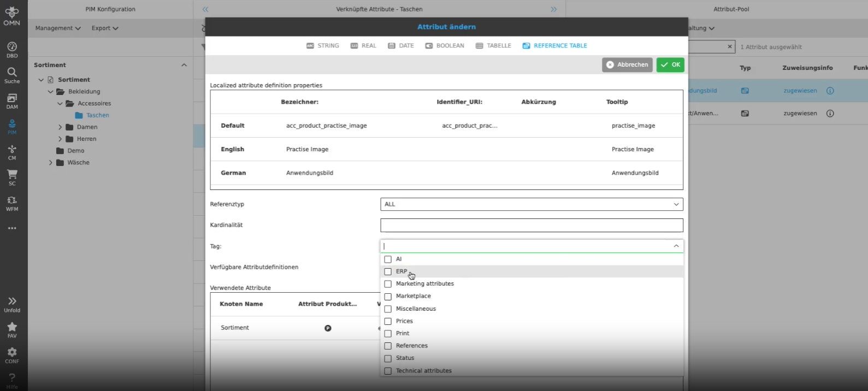
Task: Open the SC shopping cart module
Action: (11, 177)
